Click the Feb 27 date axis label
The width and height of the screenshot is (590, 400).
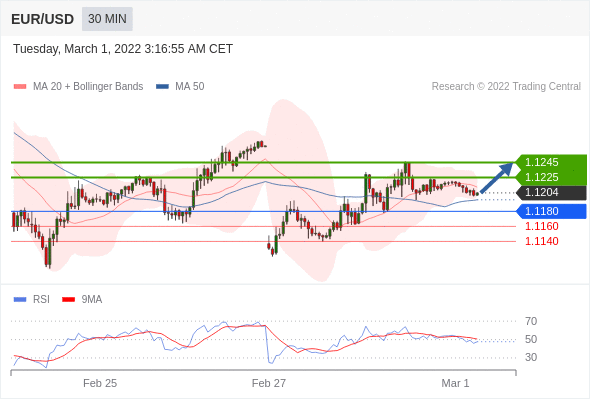pos(269,383)
